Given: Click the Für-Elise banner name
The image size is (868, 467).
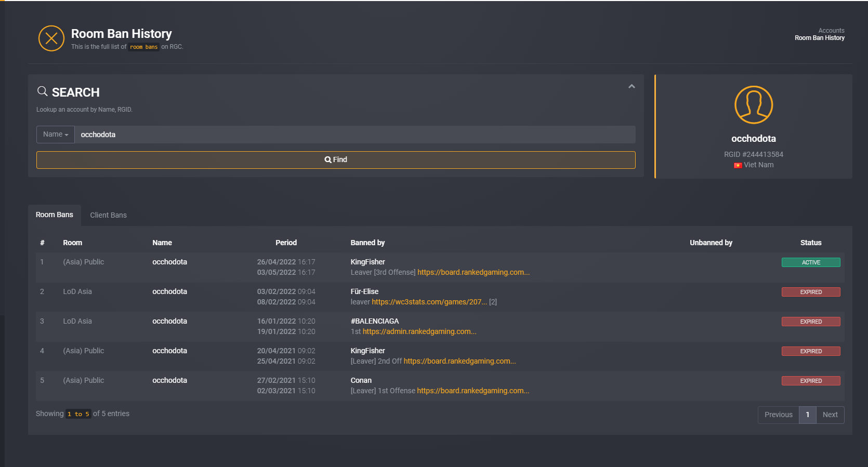Looking at the screenshot, I should (x=364, y=291).
